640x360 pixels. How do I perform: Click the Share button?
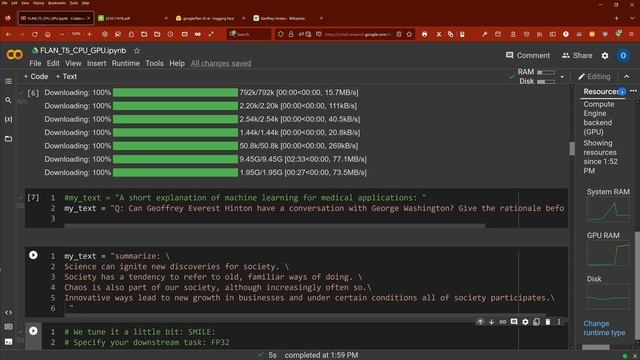[577, 56]
